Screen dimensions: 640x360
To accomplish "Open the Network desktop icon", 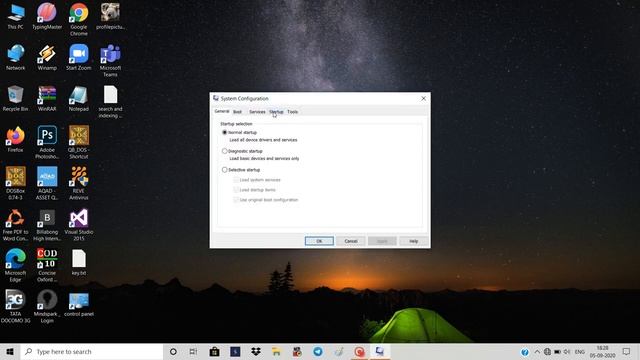I will pos(16,57).
